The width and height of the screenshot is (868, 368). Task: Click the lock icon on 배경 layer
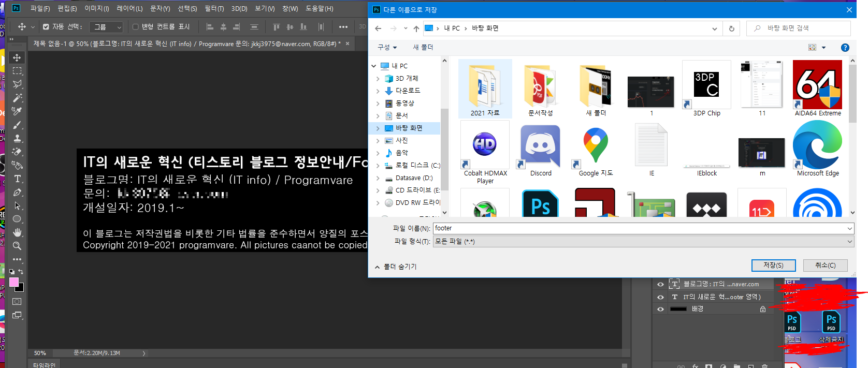(x=763, y=309)
